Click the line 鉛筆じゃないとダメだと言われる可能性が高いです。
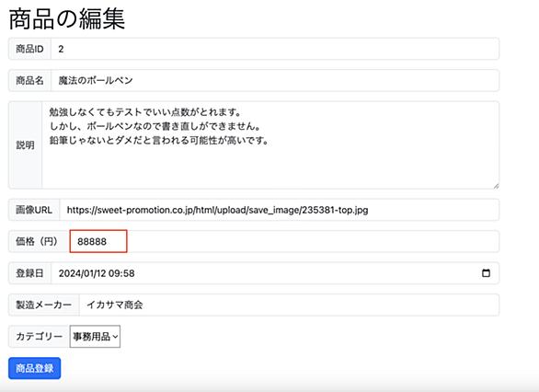539x392 pixels. tap(159, 140)
